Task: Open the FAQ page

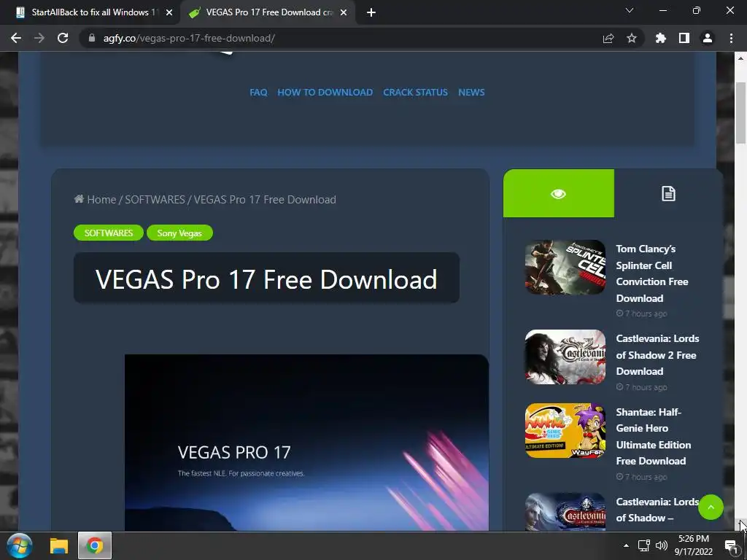Action: (x=259, y=93)
